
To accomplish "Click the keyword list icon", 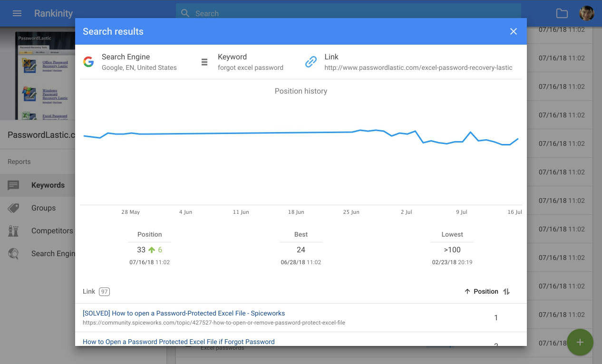I will pyautogui.click(x=204, y=62).
